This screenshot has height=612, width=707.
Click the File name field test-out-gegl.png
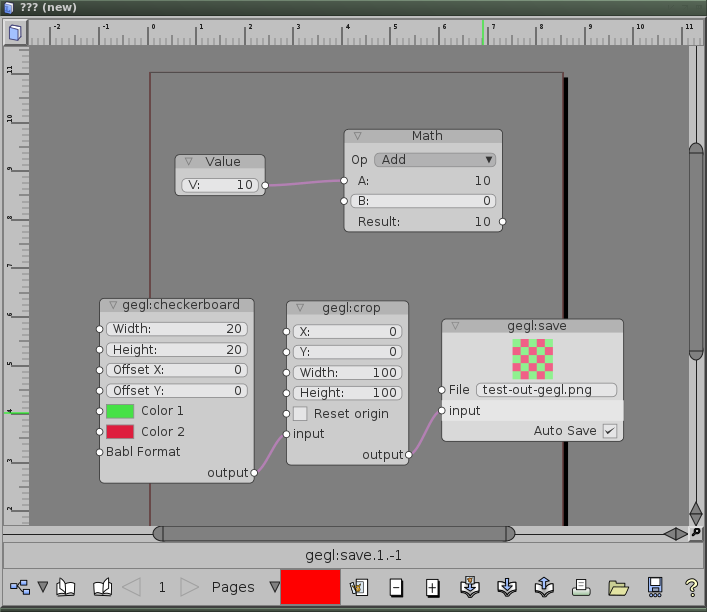coord(546,390)
